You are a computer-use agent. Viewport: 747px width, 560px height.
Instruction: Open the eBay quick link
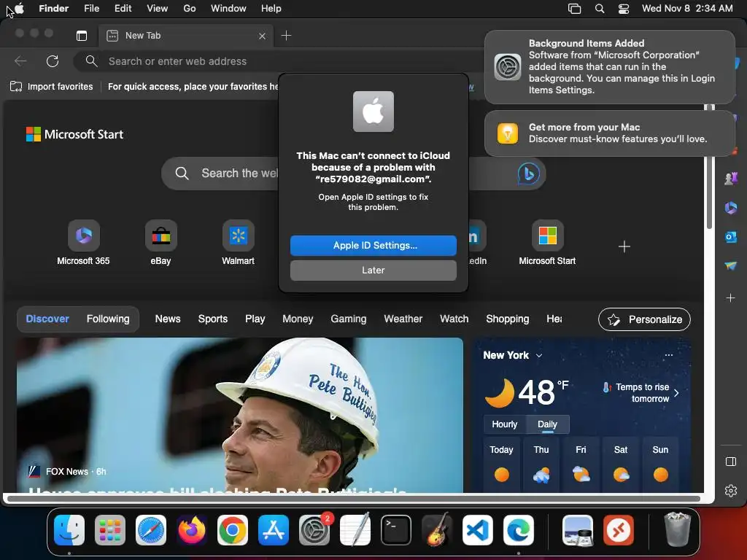(160, 242)
